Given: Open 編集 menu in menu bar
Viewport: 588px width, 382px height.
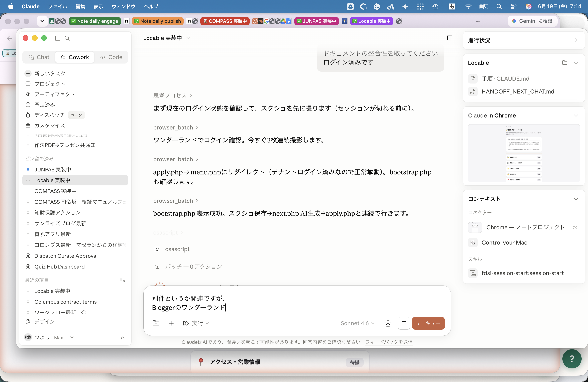Looking at the screenshot, I should pos(80,7).
